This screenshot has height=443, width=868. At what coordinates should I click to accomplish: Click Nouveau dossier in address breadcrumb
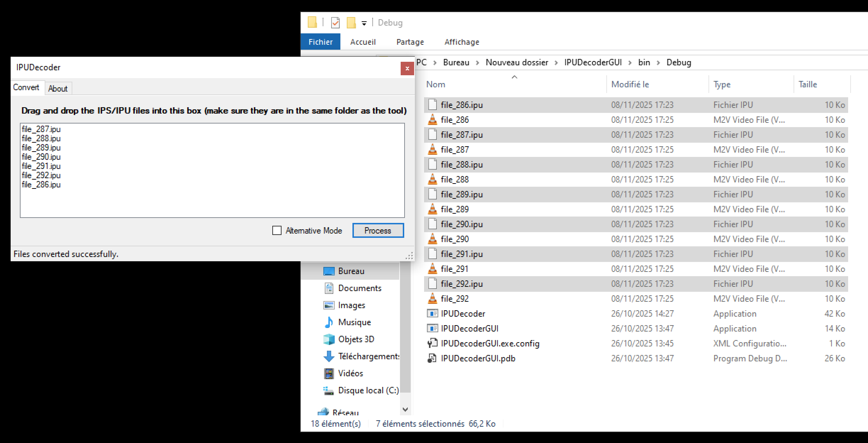click(517, 62)
